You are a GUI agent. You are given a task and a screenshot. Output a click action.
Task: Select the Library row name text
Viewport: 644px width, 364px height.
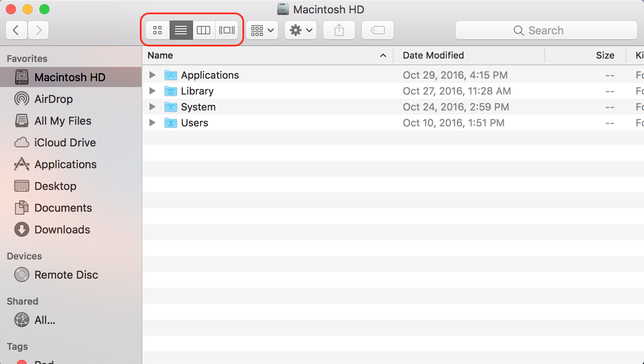[x=197, y=91]
